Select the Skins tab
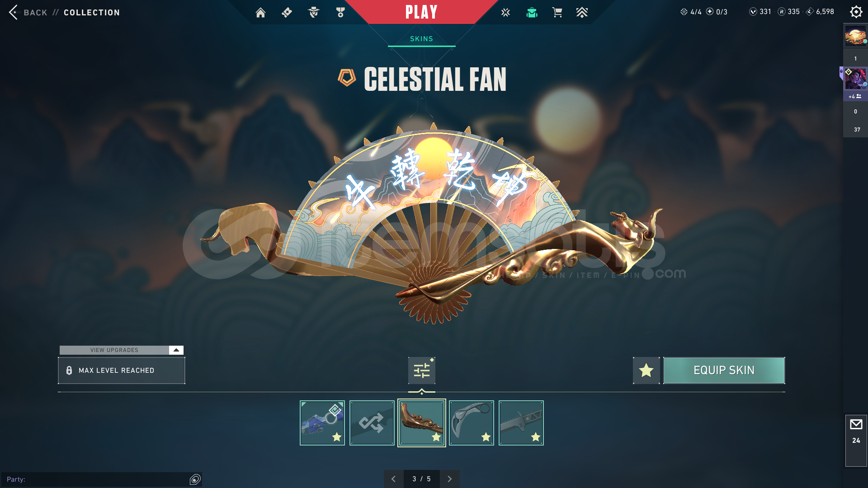This screenshot has height=488, width=868. tap(421, 39)
